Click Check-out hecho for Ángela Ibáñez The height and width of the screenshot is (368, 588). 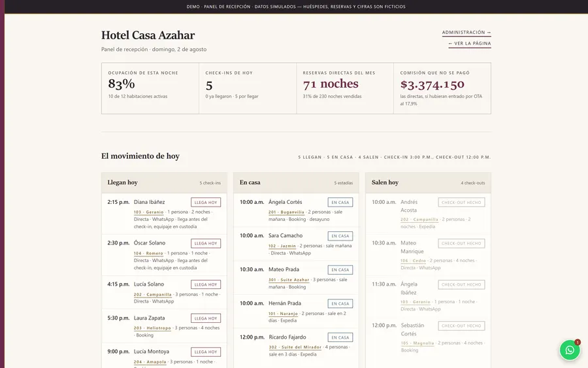[461, 285]
